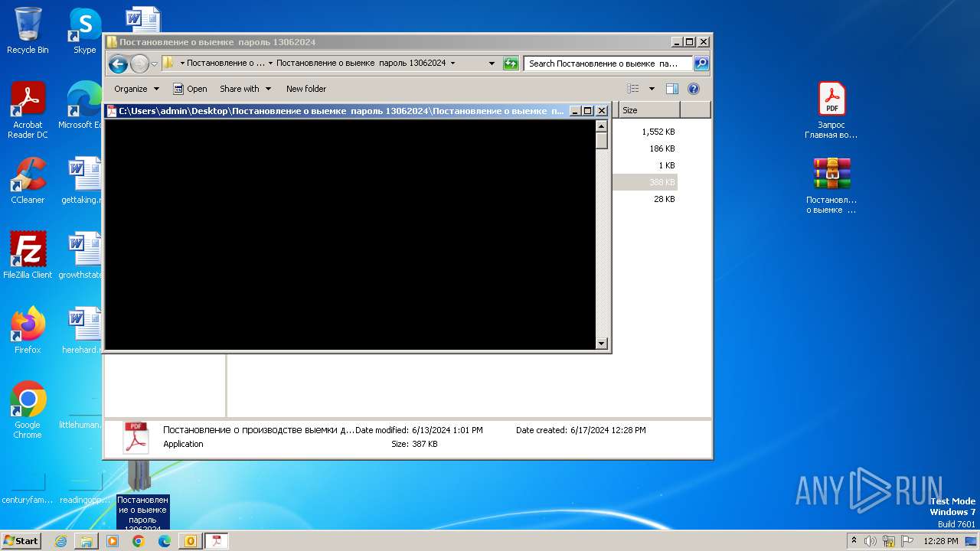Image resolution: width=980 pixels, height=551 pixels.
Task: Click the search magnifier button in Explorer
Action: 701,64
